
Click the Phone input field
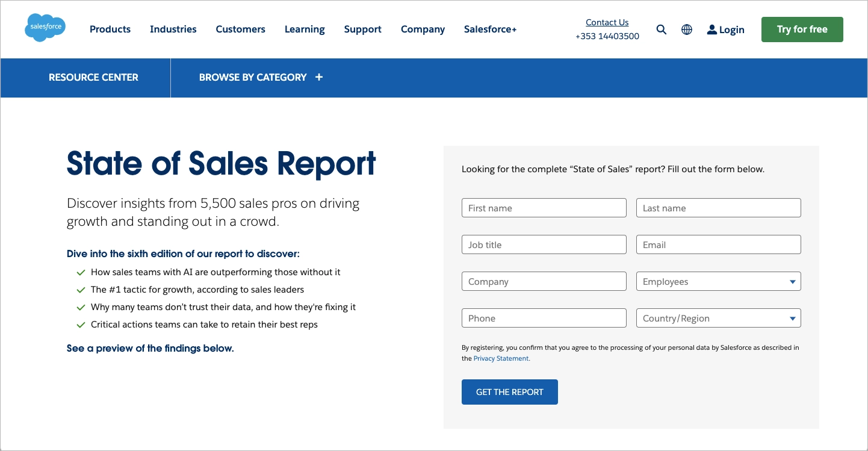point(544,318)
